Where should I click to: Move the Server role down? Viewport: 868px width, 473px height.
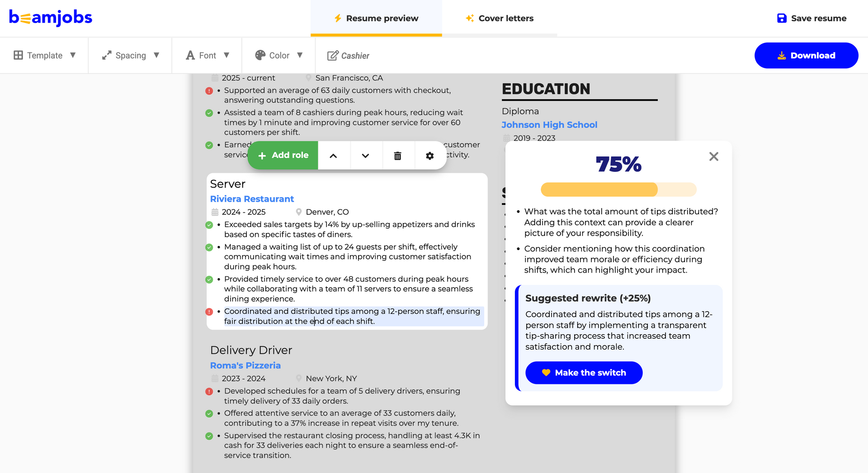click(366, 156)
